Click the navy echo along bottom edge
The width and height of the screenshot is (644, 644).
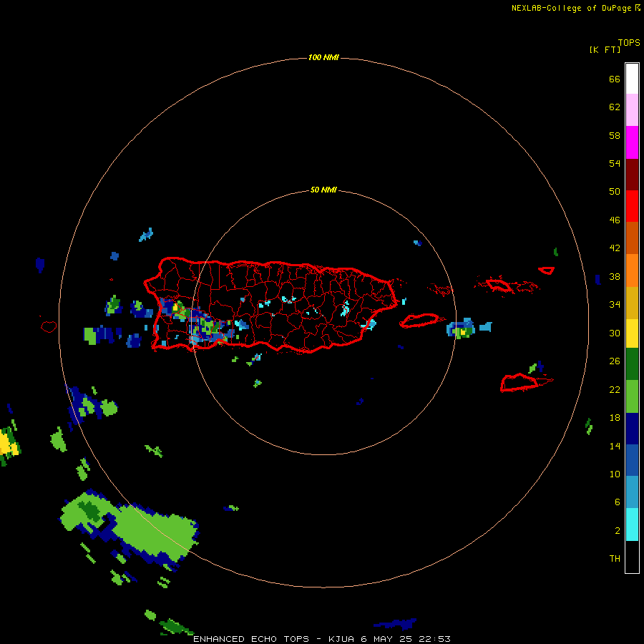396,624
